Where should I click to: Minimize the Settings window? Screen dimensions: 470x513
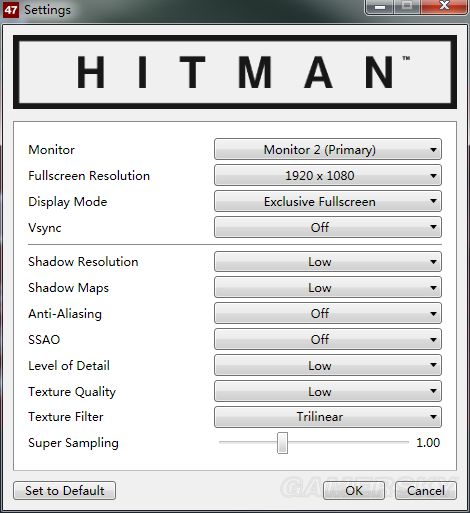[x=380, y=7]
